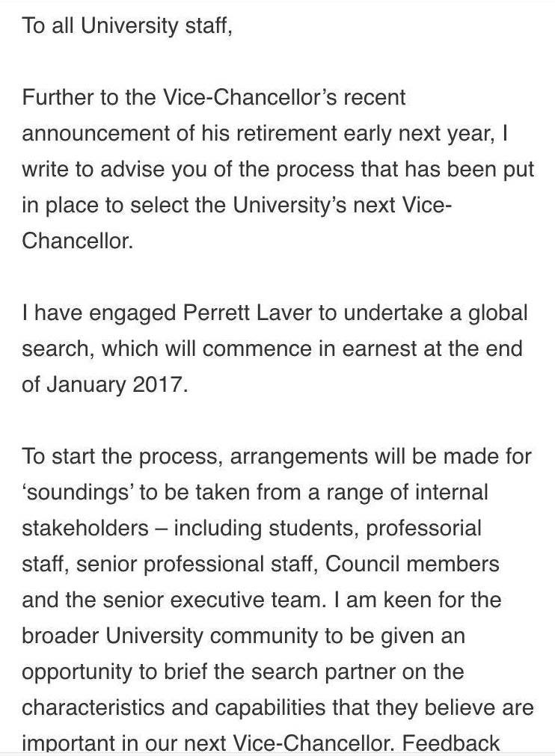Click 'Vice-Chancellor’s recent' in first line
Viewport: 555px width, 756px height.
(x=284, y=97)
